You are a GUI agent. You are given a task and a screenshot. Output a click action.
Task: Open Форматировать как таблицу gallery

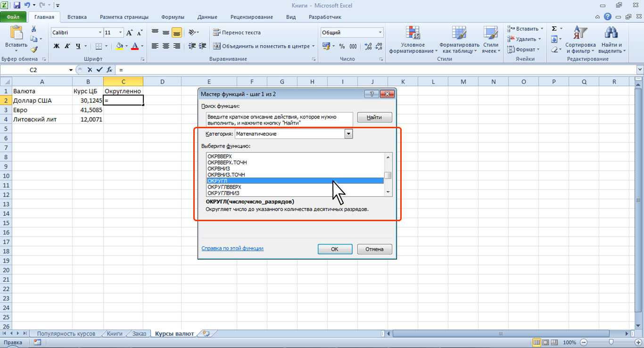[459, 40]
